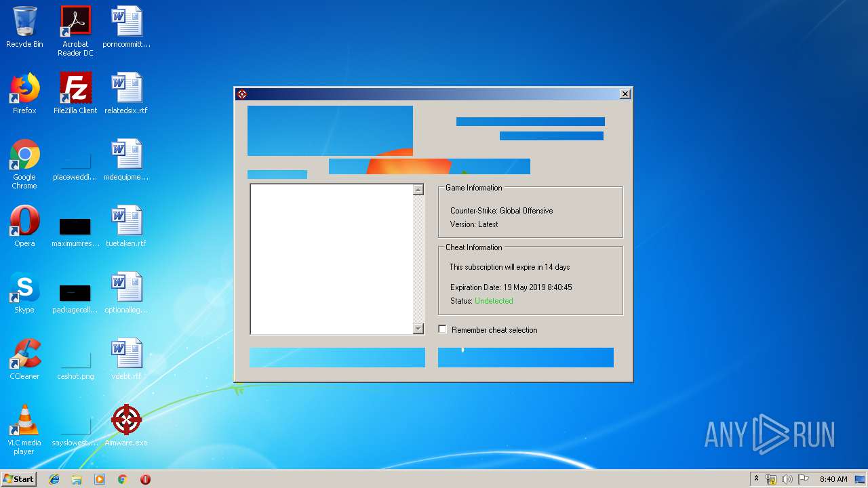The width and height of the screenshot is (868, 488).
Task: Open Internet Explorer from taskbar
Action: click(x=54, y=479)
